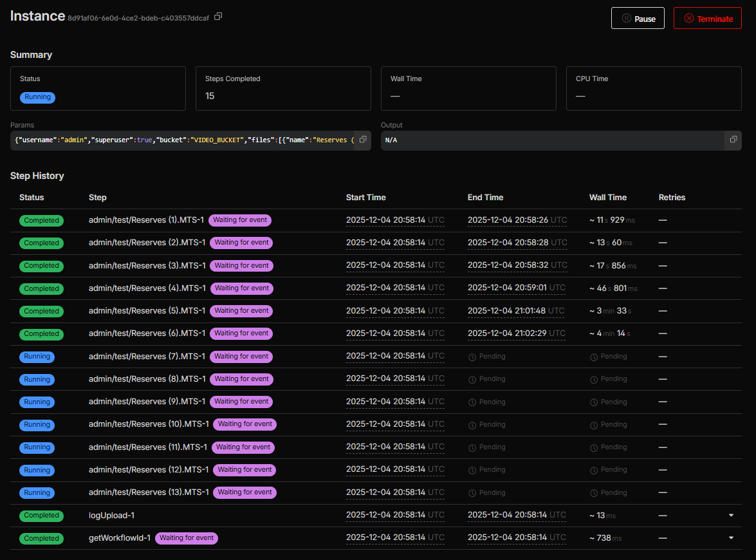Click the Running badge for Reserves (10)
The height and width of the screenshot is (560, 756).
coord(37,425)
